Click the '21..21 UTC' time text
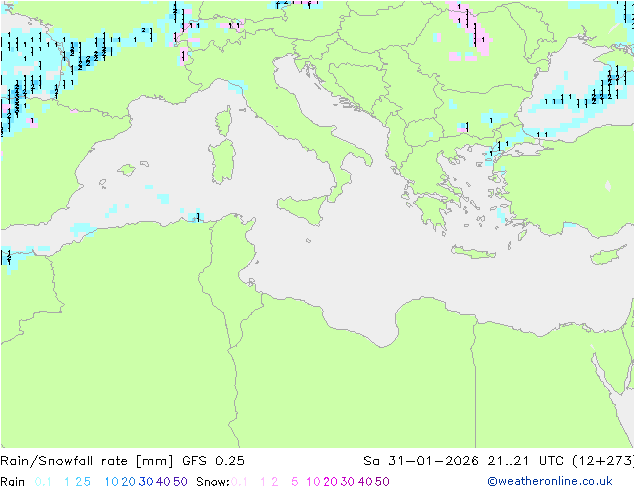The height and width of the screenshot is (490, 634). click(x=526, y=461)
